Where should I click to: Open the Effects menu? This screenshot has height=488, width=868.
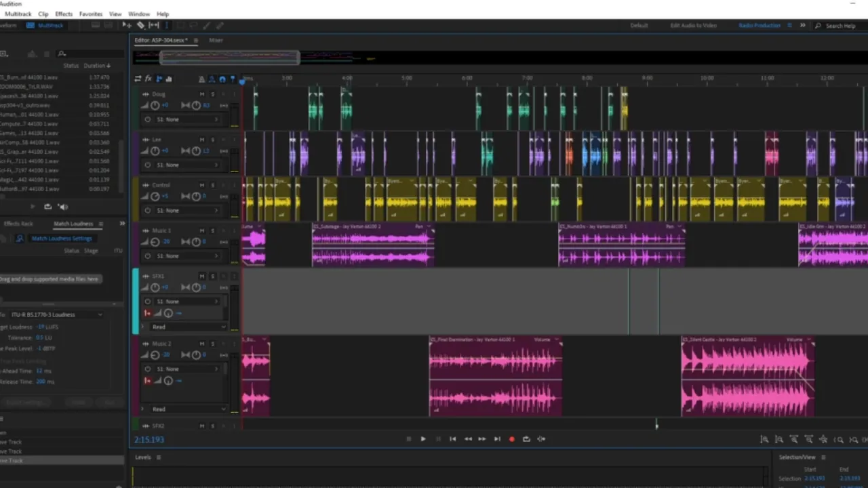[x=64, y=14]
